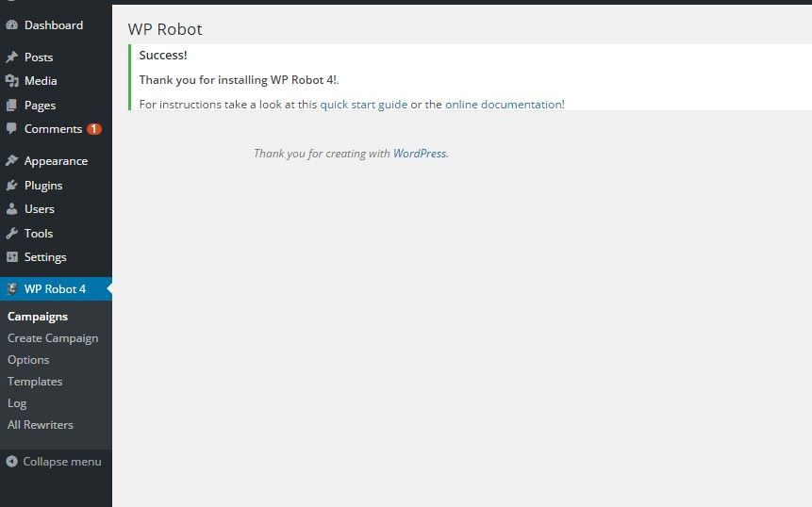
Task: Open the online documentation link
Action: pos(505,105)
